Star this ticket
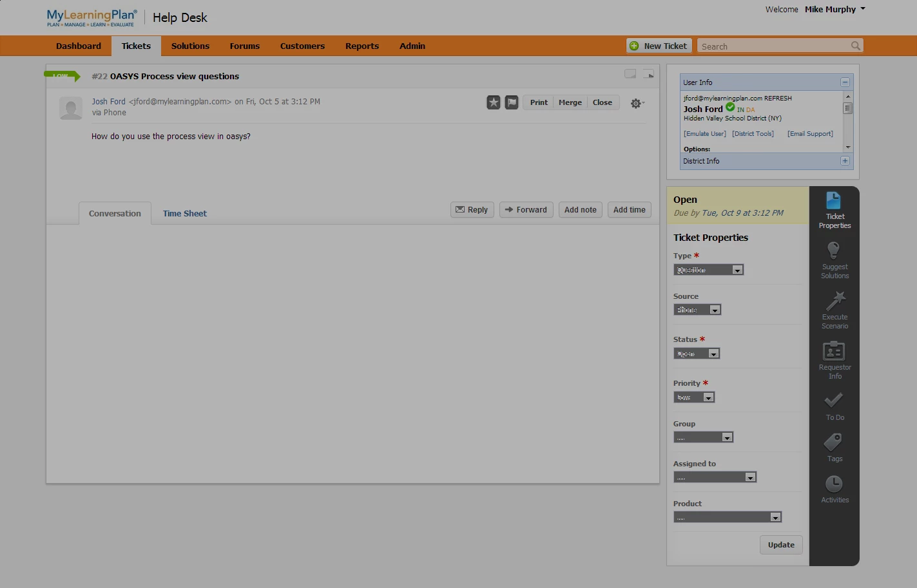Screen dimensions: 917x588 (x=494, y=102)
